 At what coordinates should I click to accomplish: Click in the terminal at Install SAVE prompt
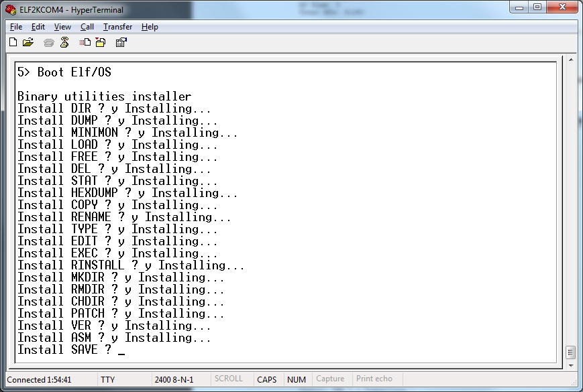[121, 350]
